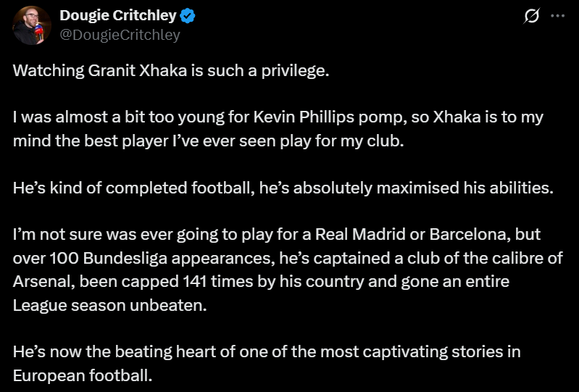
Task: Click the display name Dougie Critchley
Action: tap(117, 16)
